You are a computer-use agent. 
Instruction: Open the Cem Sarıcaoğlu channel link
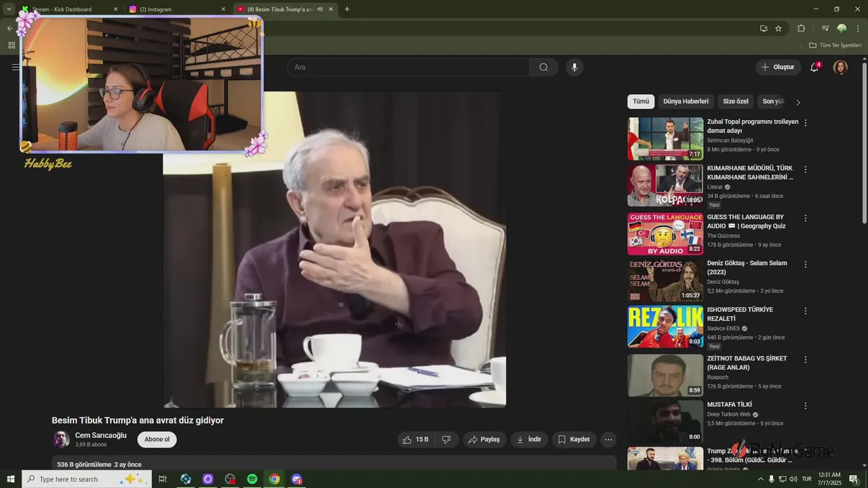pos(100,435)
